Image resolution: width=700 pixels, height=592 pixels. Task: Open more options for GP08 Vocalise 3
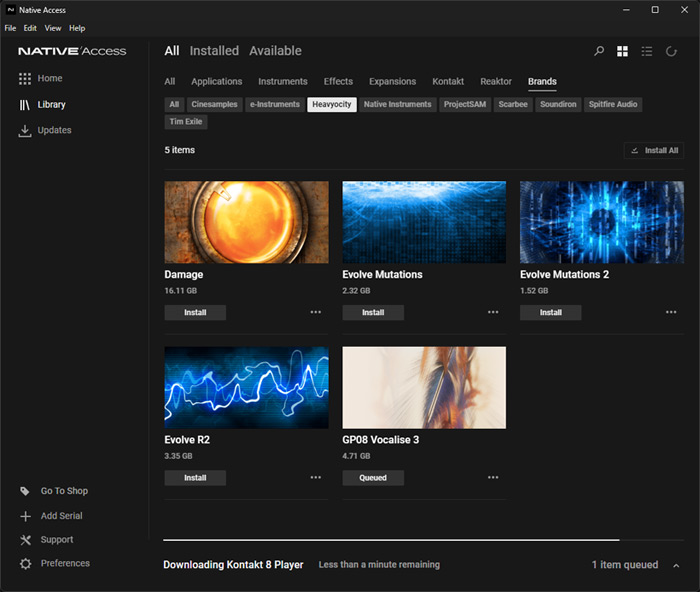(x=493, y=478)
